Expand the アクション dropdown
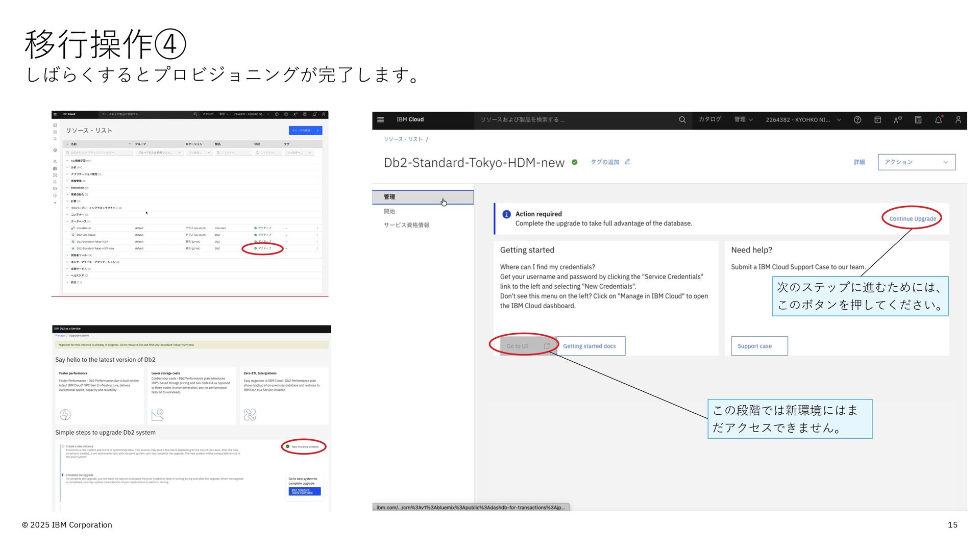This screenshot has height=551, width=980. tap(916, 162)
